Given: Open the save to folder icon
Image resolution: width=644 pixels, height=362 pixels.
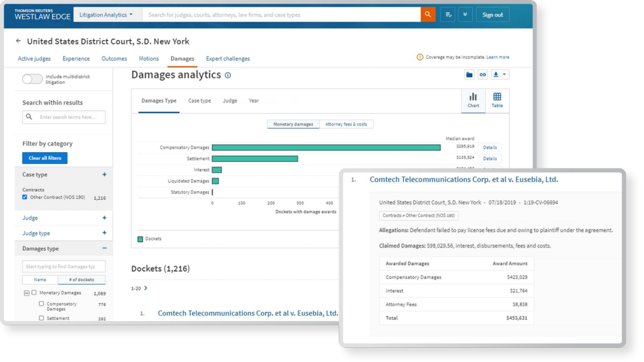Looking at the screenshot, I should tap(469, 75).
